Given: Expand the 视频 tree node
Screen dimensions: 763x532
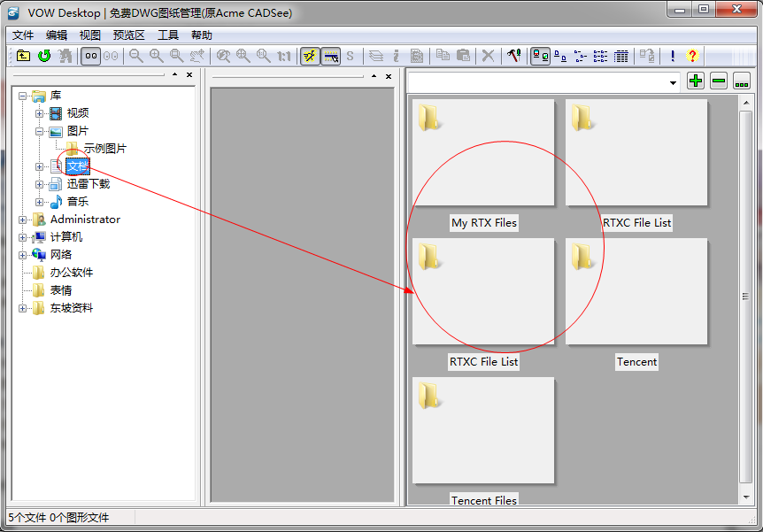Looking at the screenshot, I should pyautogui.click(x=40, y=114).
